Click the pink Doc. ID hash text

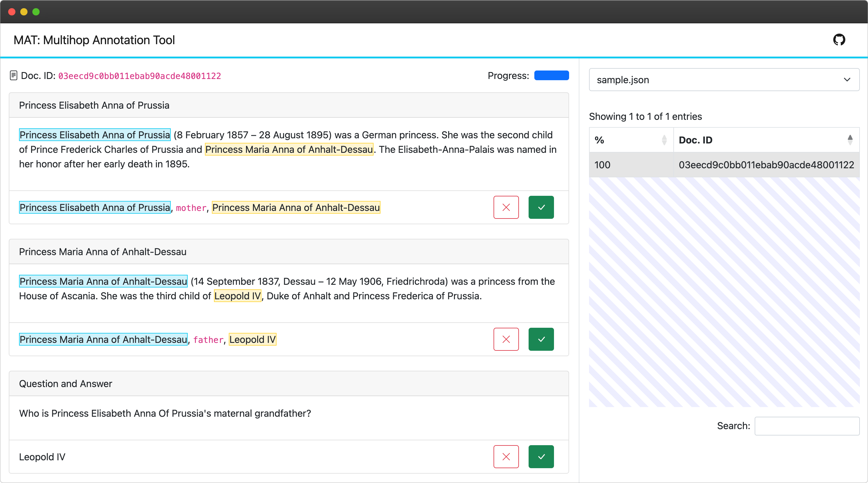[x=140, y=76]
